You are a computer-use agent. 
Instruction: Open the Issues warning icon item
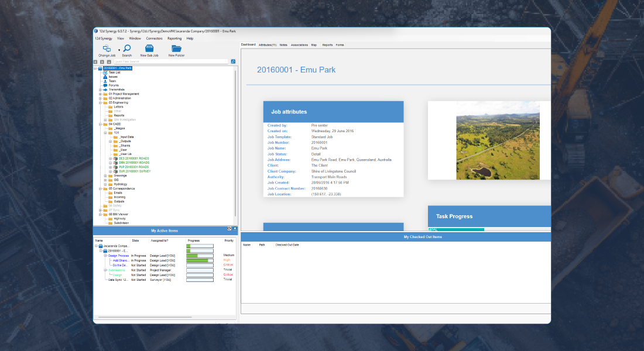point(105,77)
